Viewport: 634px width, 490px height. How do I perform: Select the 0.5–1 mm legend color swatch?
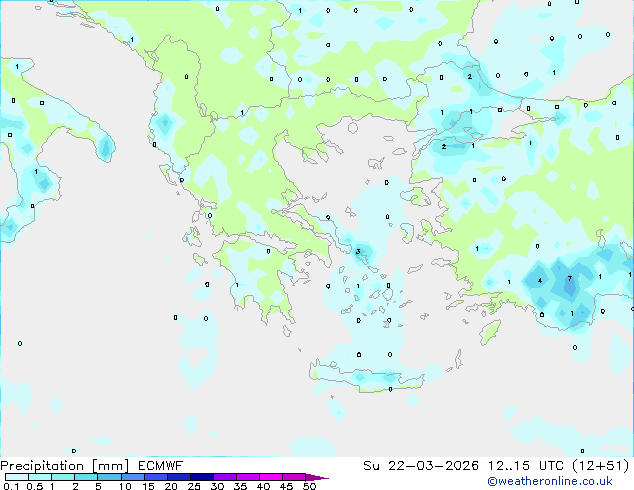click(x=40, y=477)
